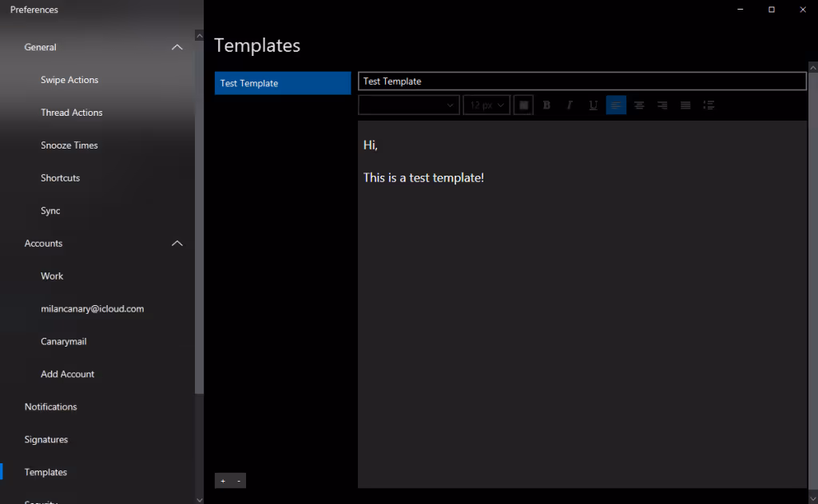Screen dimensions: 818x504
Task: Select Test Template in the list
Action: (x=283, y=83)
